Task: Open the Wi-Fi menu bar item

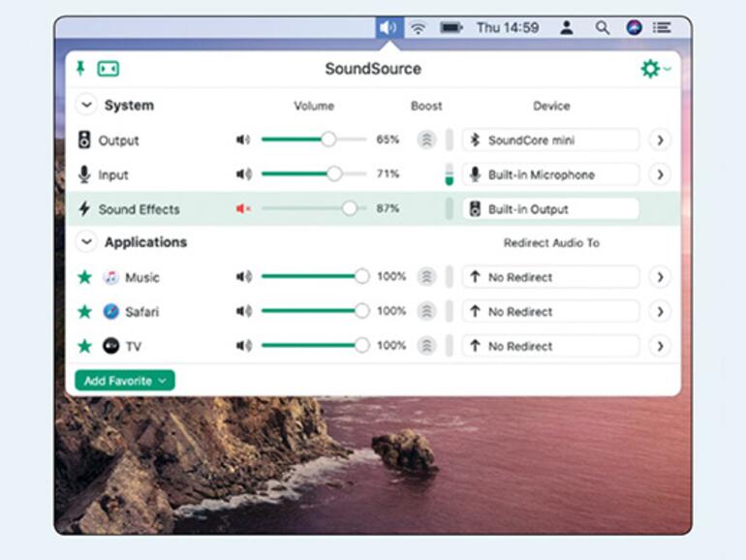Action: 418,28
